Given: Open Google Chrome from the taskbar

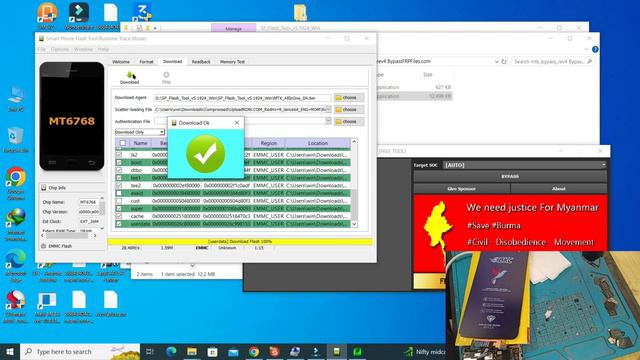Looking at the screenshot, I should pyautogui.click(x=254, y=351).
